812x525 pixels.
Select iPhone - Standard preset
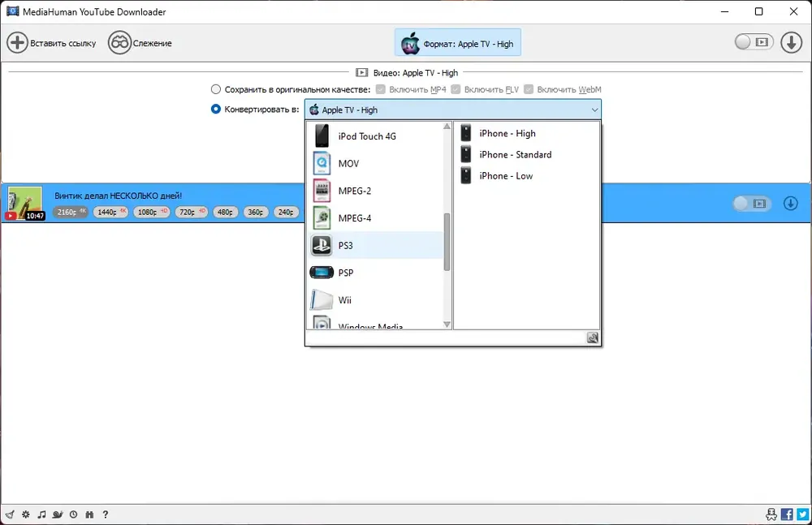pos(527,155)
